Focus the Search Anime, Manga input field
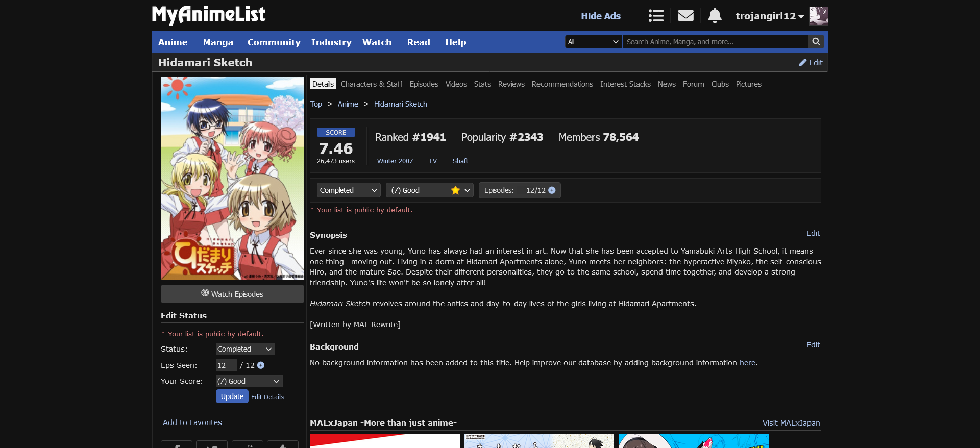The height and width of the screenshot is (448, 980). (715, 42)
